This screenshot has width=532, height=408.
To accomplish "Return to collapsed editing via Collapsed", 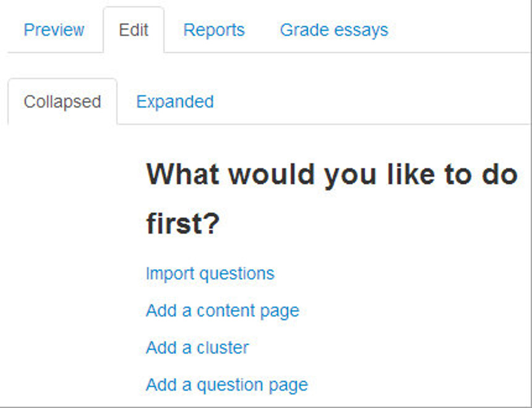I will (62, 101).
